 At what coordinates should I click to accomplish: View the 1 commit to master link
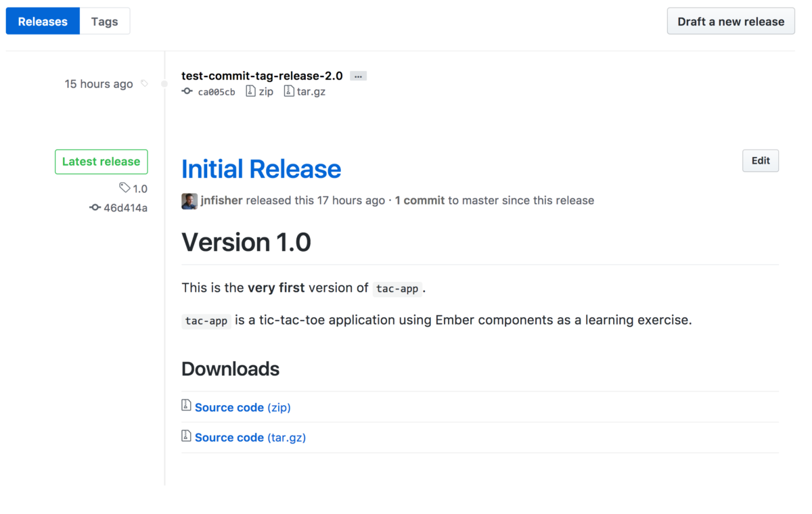(420, 200)
